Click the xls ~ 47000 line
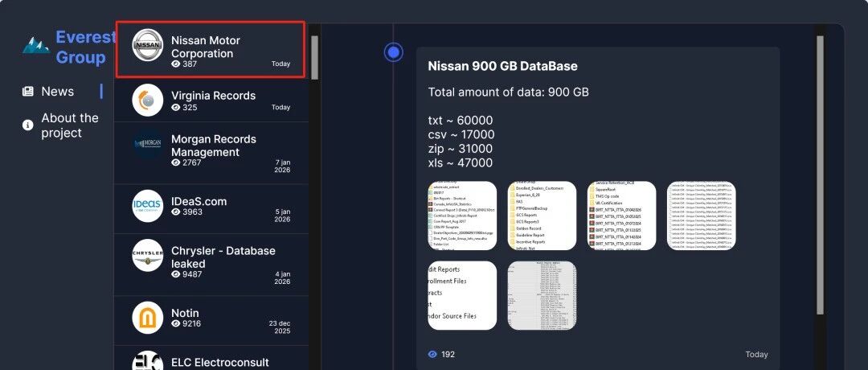 pos(460,162)
